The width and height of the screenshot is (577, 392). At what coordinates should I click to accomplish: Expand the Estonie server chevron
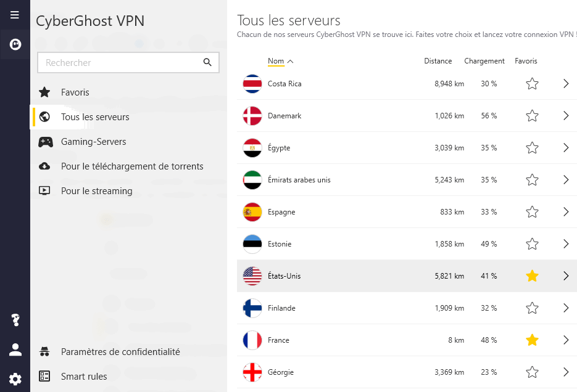point(566,244)
